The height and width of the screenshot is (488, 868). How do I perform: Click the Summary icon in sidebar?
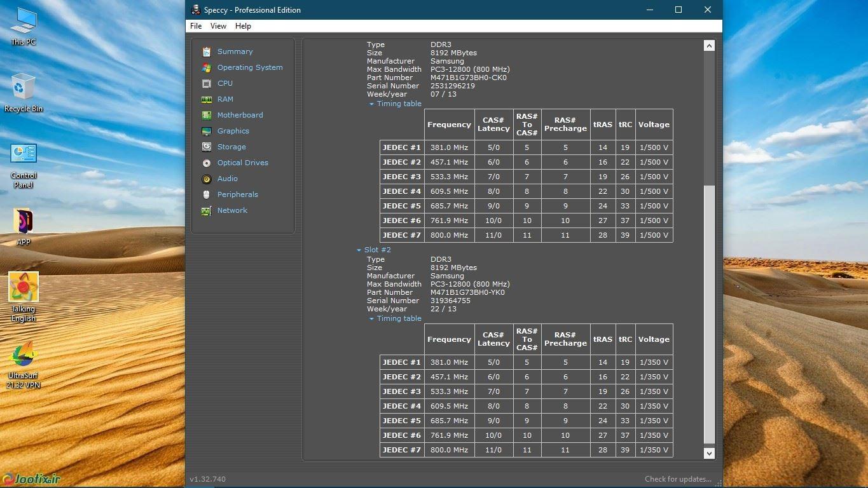(206, 51)
